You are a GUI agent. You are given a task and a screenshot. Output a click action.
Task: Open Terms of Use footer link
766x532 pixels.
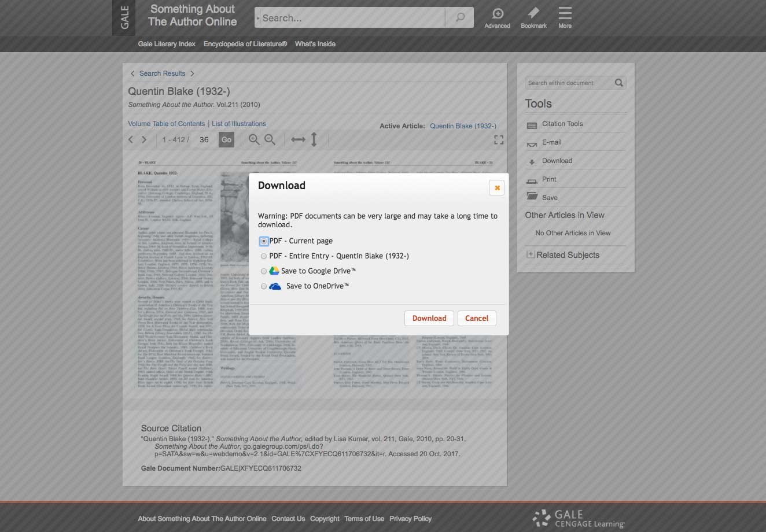[364, 519]
